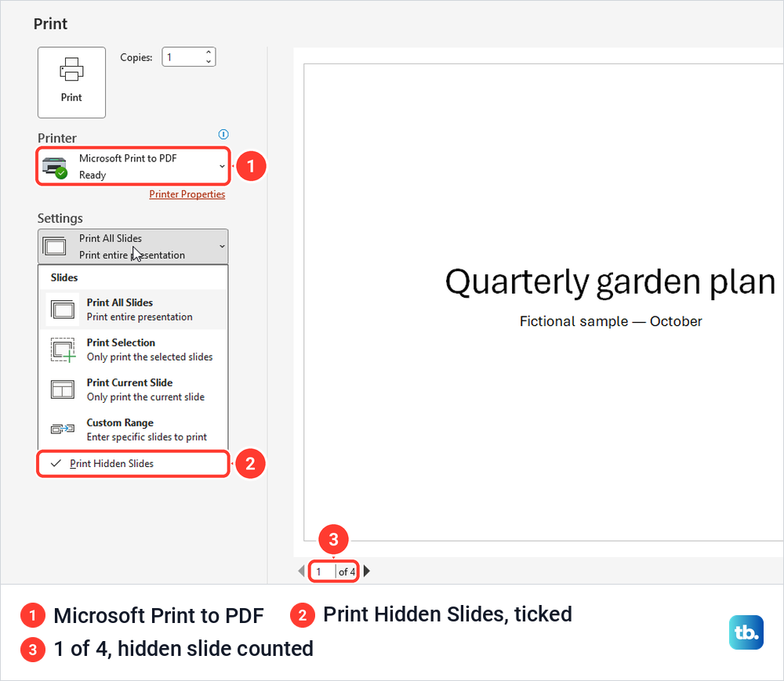Click the Quarterly garden plan slide preview

pyautogui.click(x=543, y=302)
